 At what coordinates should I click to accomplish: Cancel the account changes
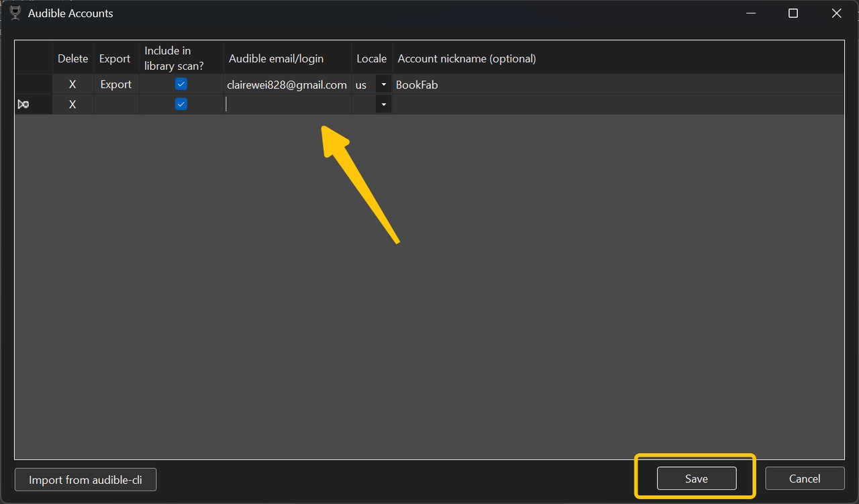click(x=805, y=478)
